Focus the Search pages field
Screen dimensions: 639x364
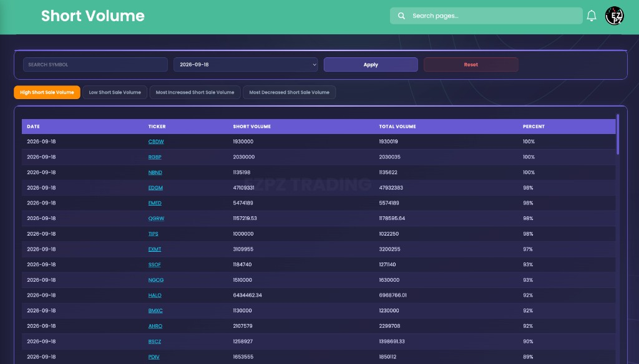tap(486, 16)
